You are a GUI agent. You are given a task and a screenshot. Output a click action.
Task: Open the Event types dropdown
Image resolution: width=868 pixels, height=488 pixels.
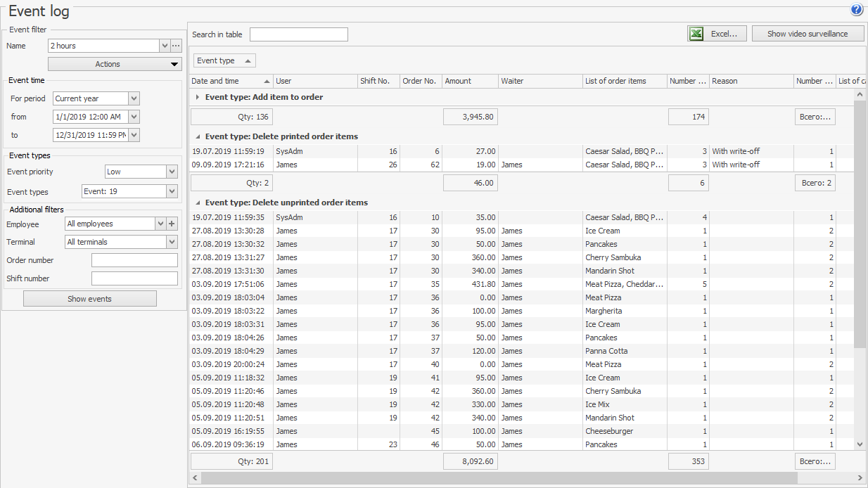point(172,191)
